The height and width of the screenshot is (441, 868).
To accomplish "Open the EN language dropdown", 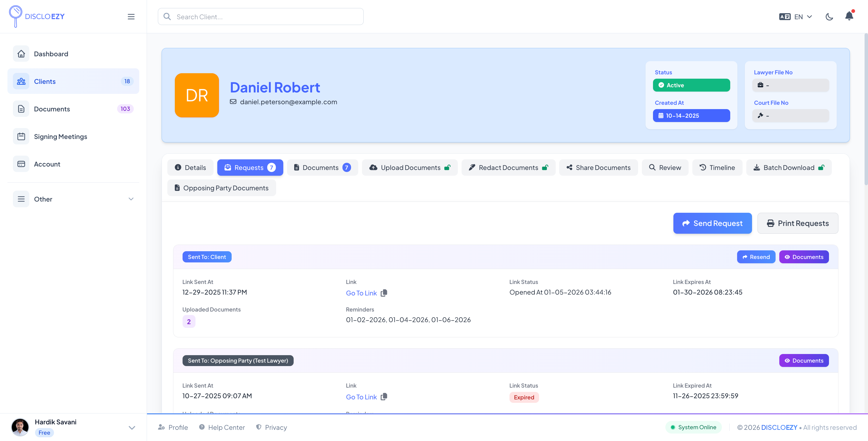I will pyautogui.click(x=797, y=16).
